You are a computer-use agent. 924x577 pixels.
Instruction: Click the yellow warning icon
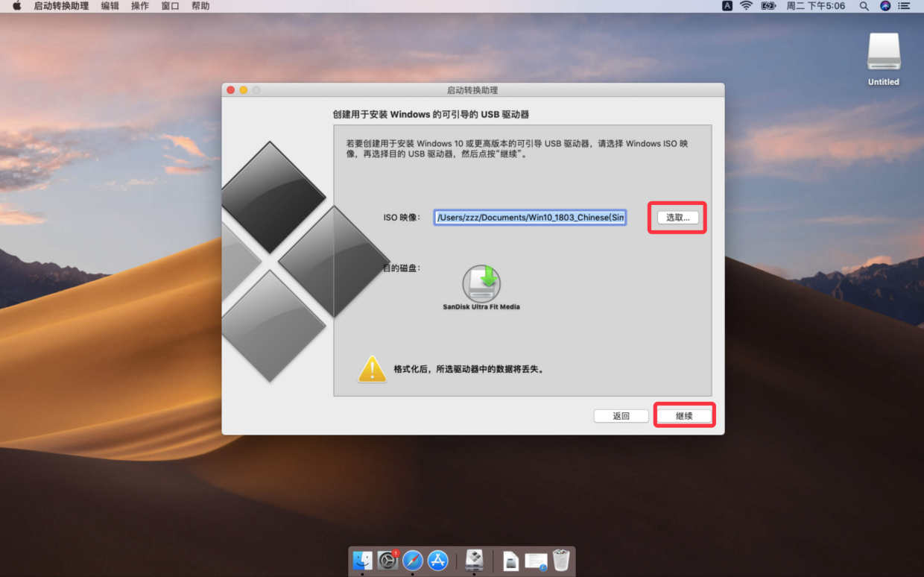click(373, 369)
